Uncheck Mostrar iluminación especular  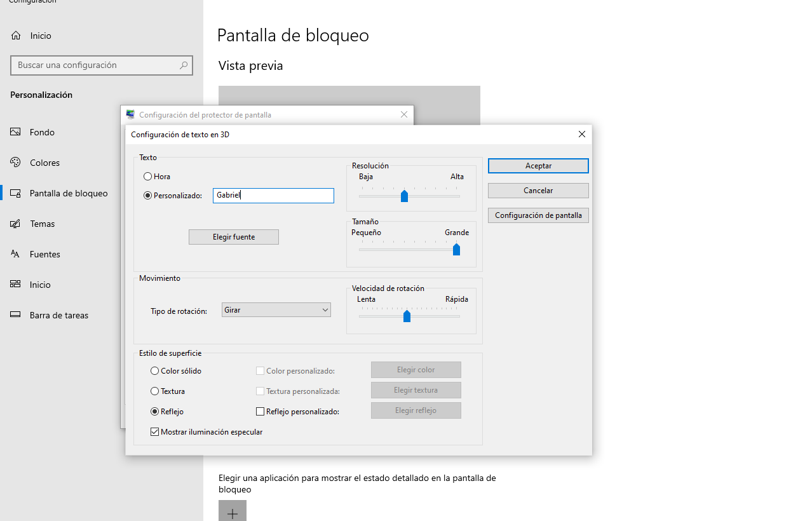[x=155, y=432]
